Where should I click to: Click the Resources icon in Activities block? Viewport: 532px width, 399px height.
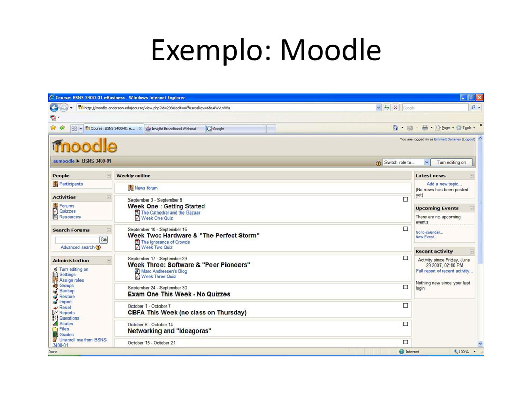[x=56, y=217]
